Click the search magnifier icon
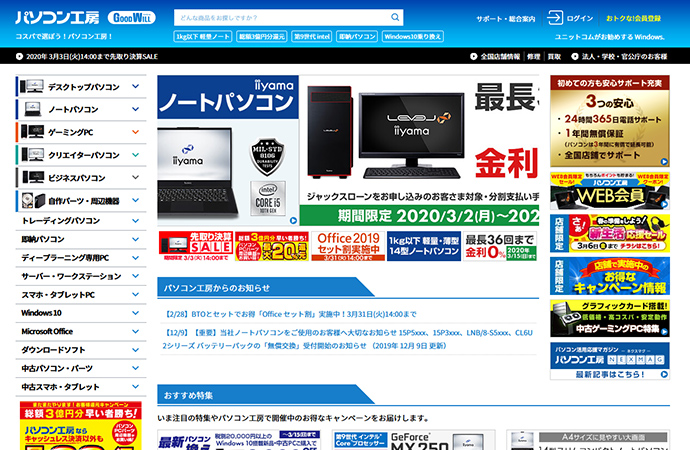Viewport: 690px width, 450px height. pos(395,17)
